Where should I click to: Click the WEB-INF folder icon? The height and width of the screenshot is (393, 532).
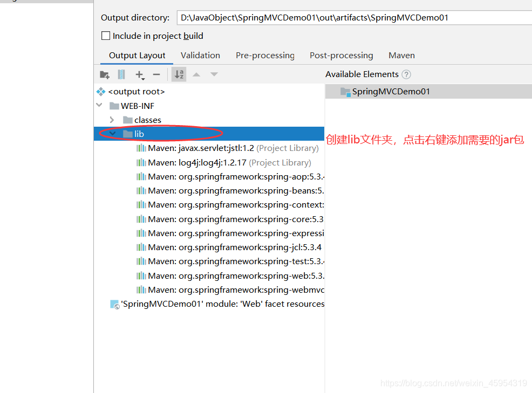point(114,106)
